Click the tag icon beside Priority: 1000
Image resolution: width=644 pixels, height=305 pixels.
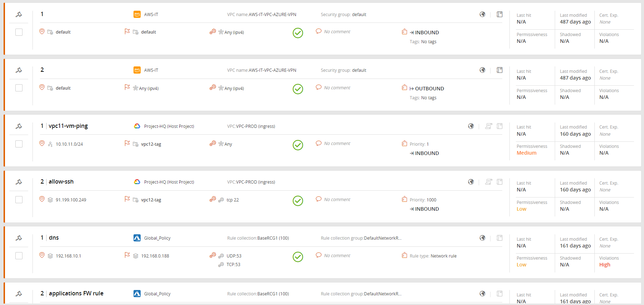[x=404, y=199]
